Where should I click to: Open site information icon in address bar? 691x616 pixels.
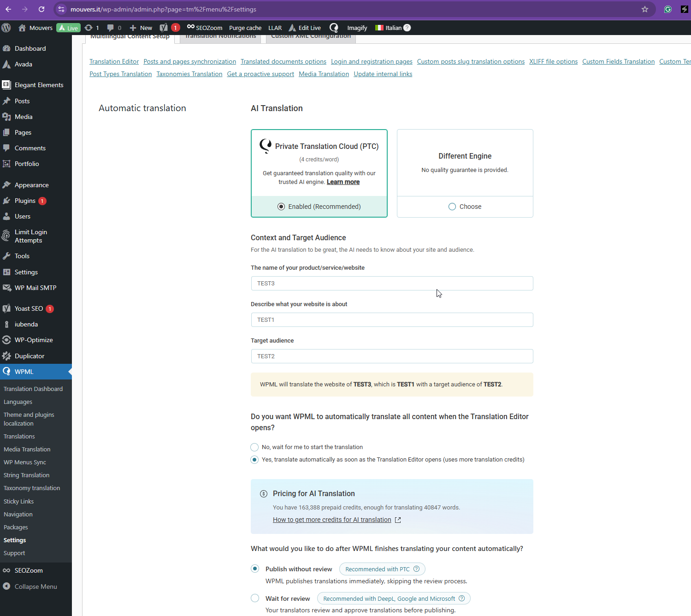click(x=61, y=9)
